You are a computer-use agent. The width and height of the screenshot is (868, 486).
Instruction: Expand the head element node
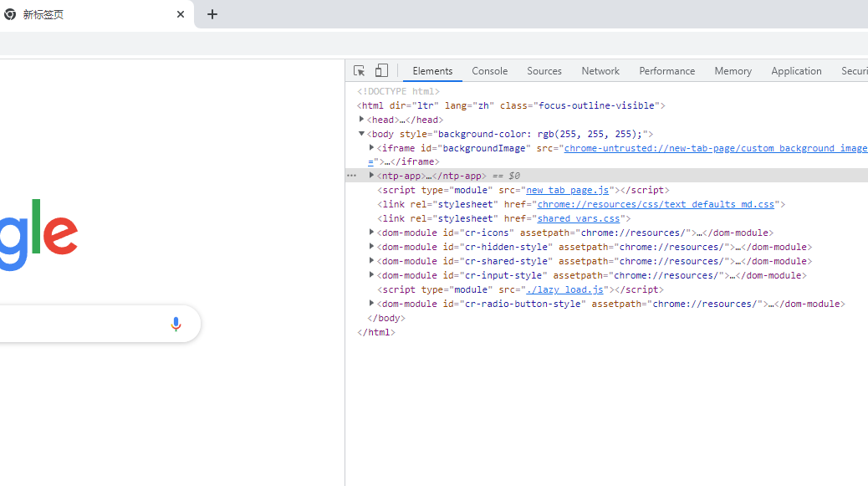(x=361, y=120)
